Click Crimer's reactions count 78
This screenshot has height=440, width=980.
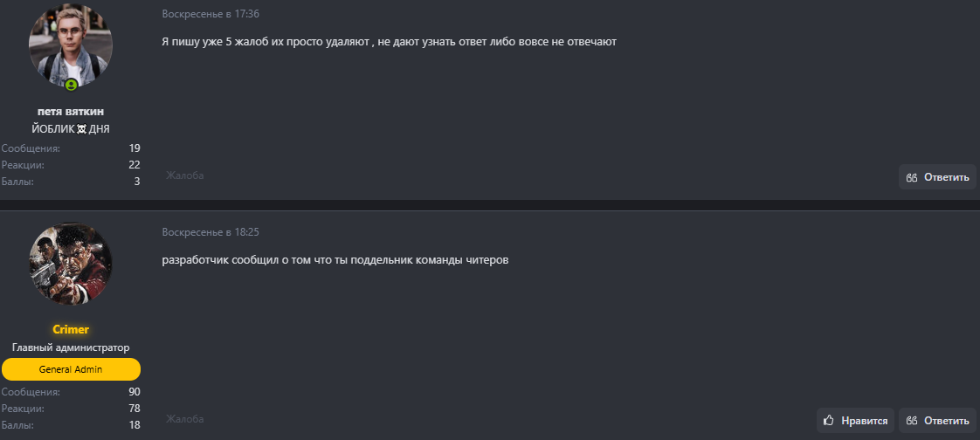(x=135, y=409)
